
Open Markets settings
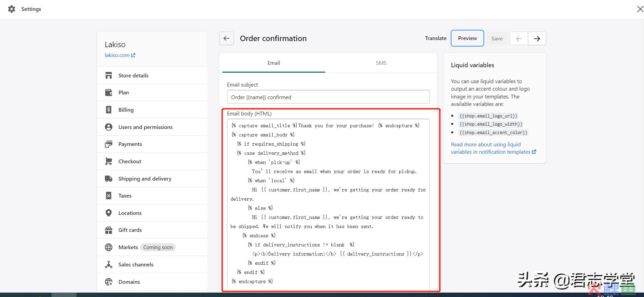tap(152, 247)
